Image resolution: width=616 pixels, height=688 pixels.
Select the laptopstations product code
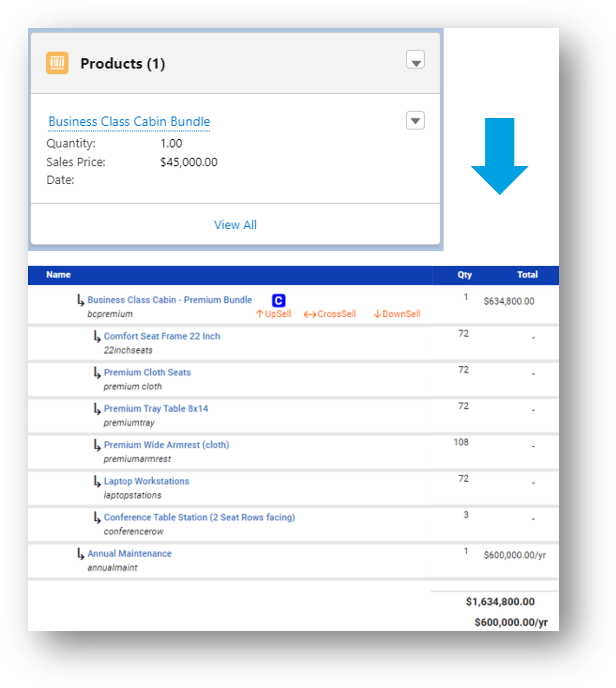point(133,495)
